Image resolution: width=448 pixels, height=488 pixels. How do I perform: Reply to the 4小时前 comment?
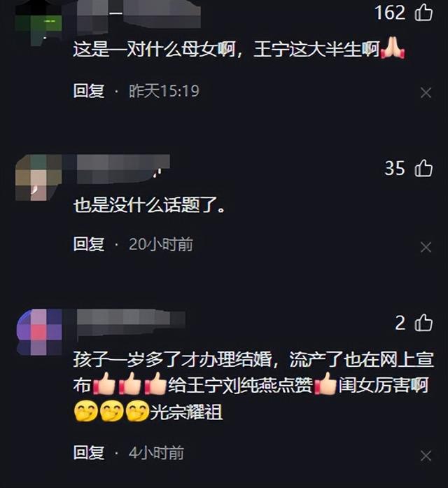click(89, 452)
